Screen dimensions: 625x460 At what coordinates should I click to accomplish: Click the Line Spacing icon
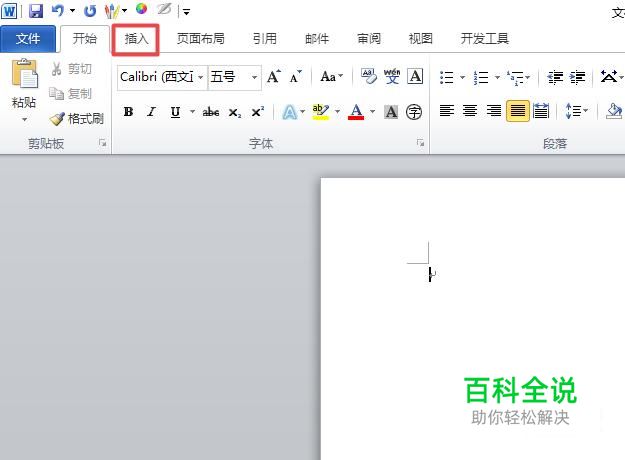click(574, 111)
